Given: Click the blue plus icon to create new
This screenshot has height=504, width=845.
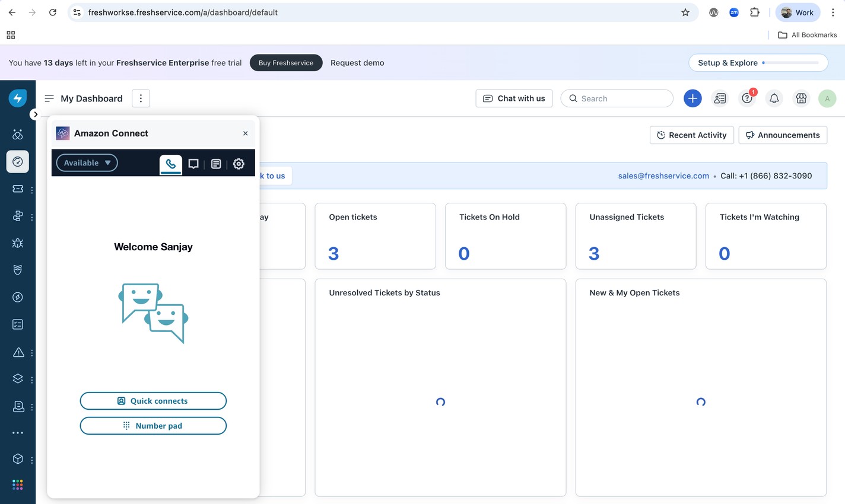Looking at the screenshot, I should click(692, 98).
